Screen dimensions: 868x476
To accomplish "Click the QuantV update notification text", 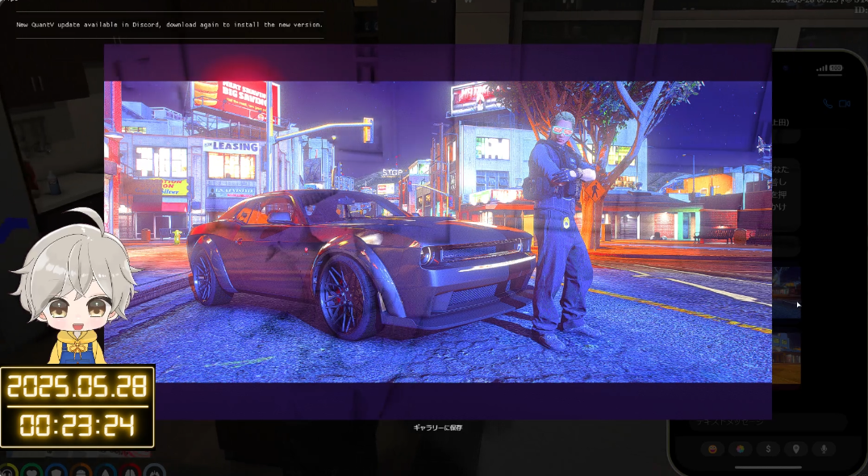I will (169, 25).
